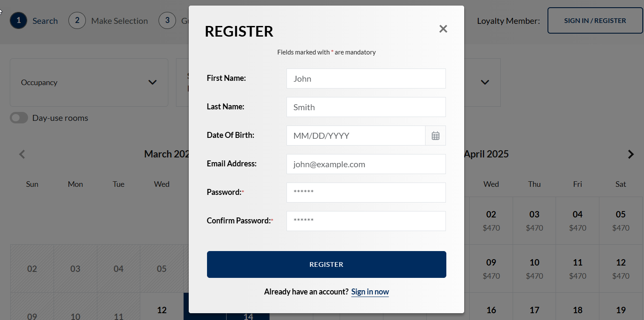Click the Email Address input field

[x=366, y=164]
